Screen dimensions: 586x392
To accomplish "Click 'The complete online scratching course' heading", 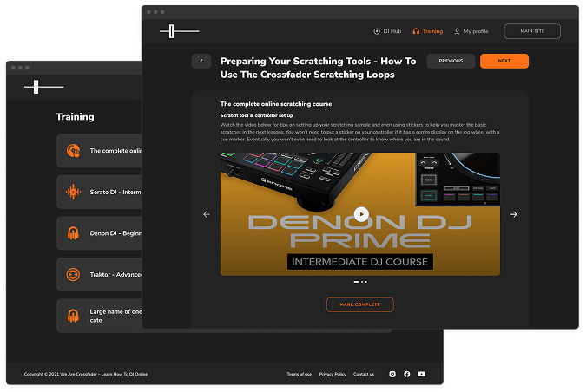I will coord(276,104).
